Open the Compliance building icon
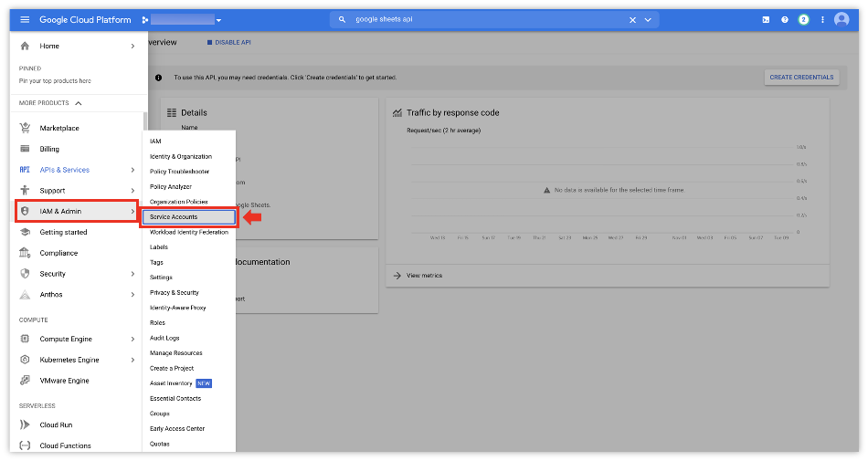This screenshot has height=461, width=868. click(x=25, y=253)
